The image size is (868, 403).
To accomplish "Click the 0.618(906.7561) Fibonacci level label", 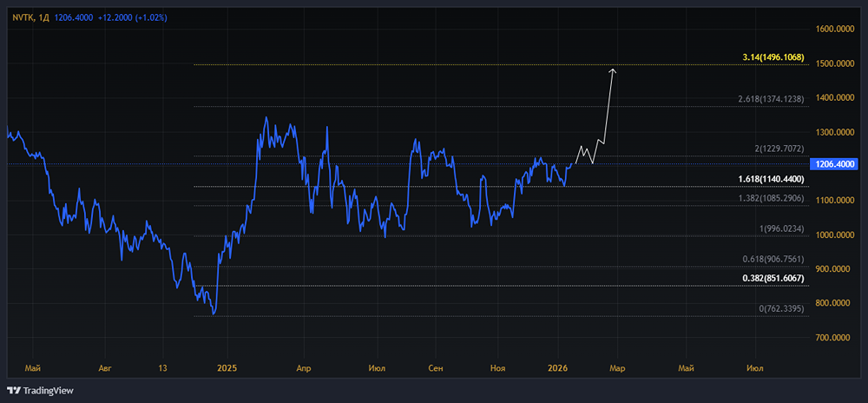I will (773, 259).
